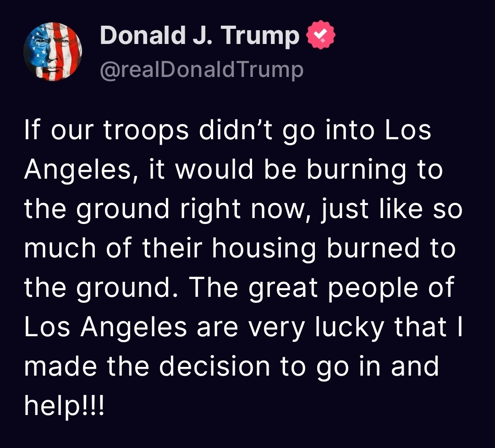Screen dimensions: 495x448
Task: Select the word "made" starting the seventh line
Action: (60, 366)
